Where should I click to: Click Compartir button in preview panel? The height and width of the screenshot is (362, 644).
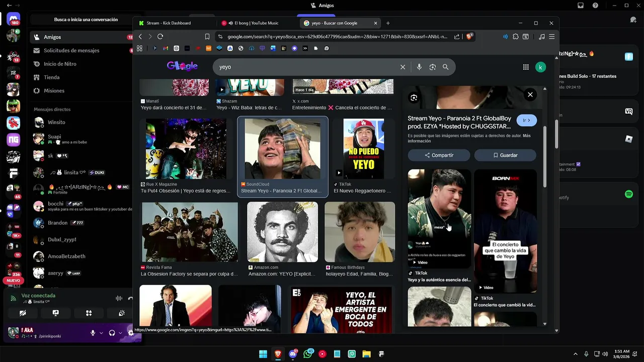[439, 155]
